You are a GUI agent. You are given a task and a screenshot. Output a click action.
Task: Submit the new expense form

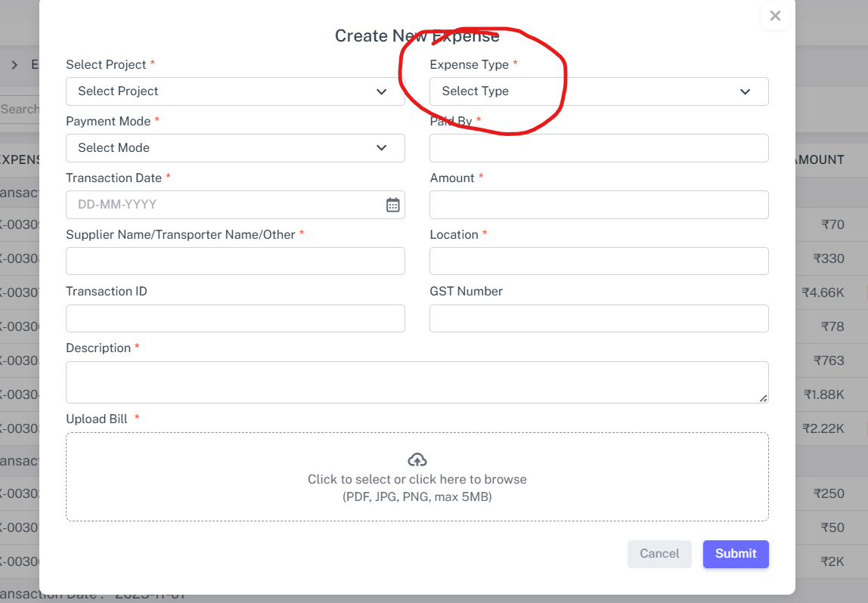pyautogui.click(x=735, y=554)
